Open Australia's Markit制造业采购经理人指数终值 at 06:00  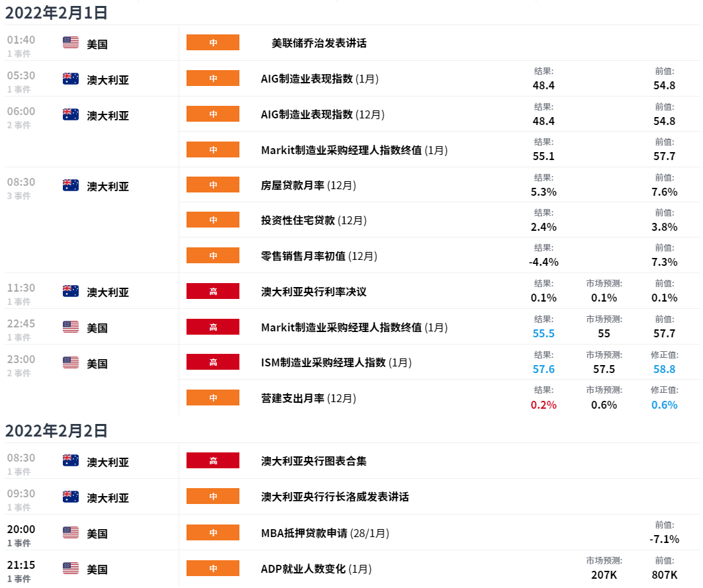tap(354, 150)
